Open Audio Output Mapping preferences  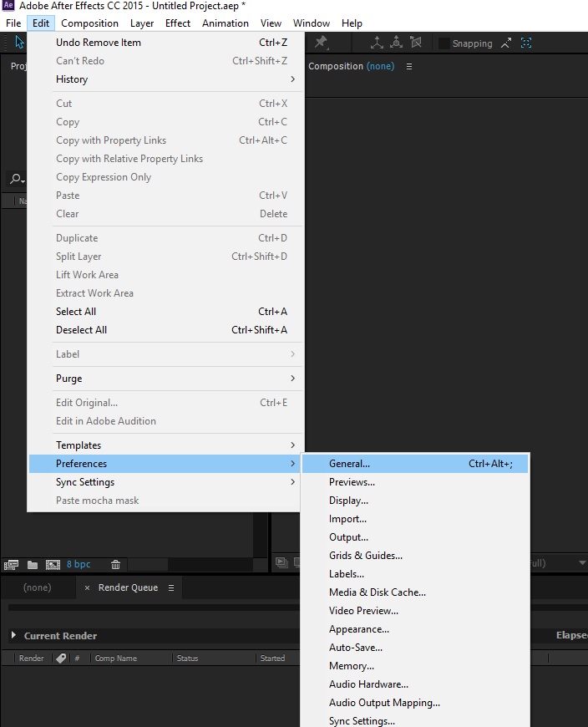[415, 703]
